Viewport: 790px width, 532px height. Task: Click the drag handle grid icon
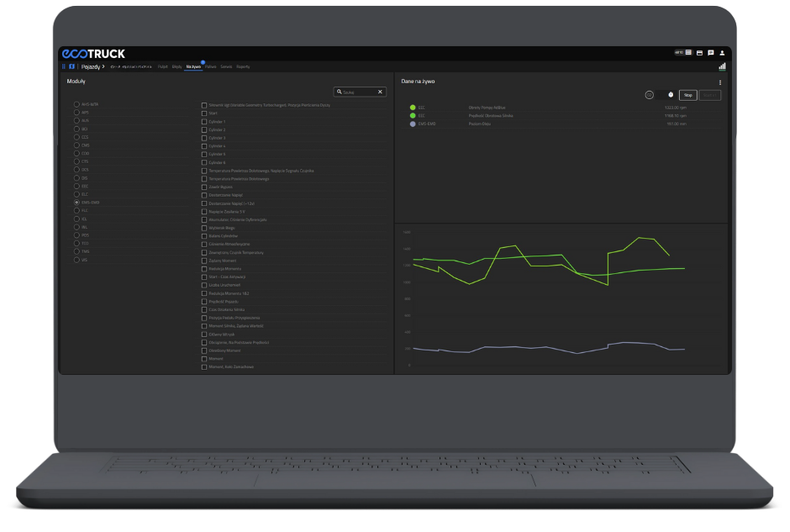pos(63,66)
